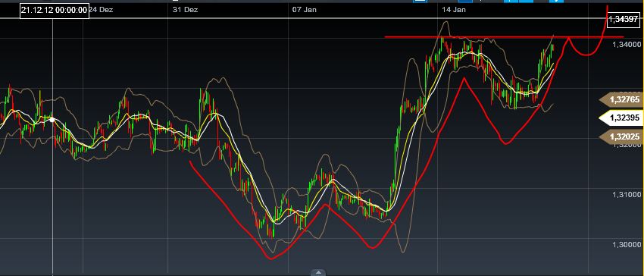Click the 1,31000 price axis label

click(x=627, y=194)
